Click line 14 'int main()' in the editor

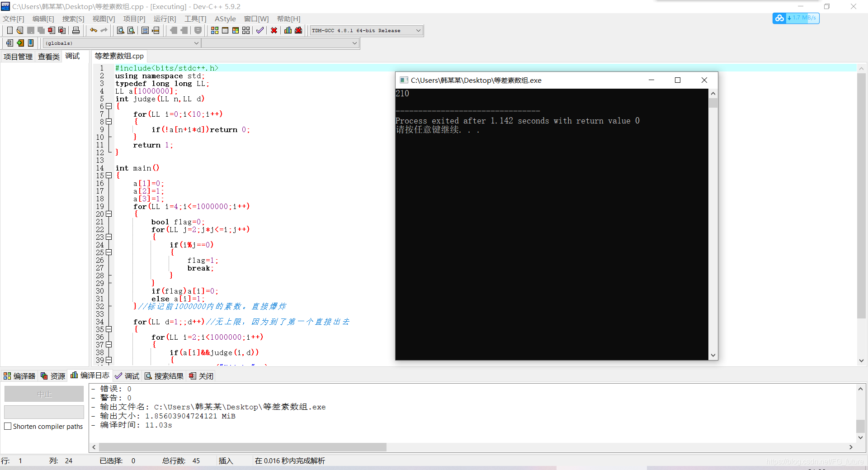tap(137, 168)
